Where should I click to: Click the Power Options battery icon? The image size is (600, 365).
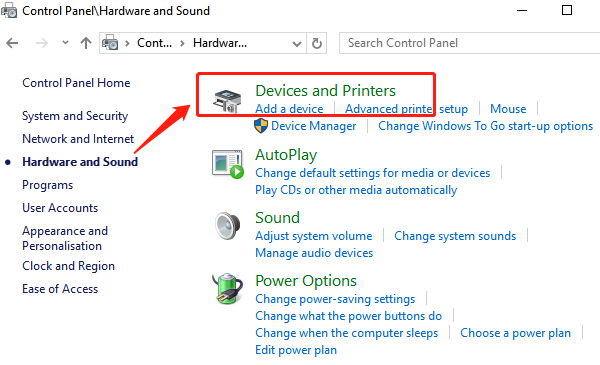227,288
